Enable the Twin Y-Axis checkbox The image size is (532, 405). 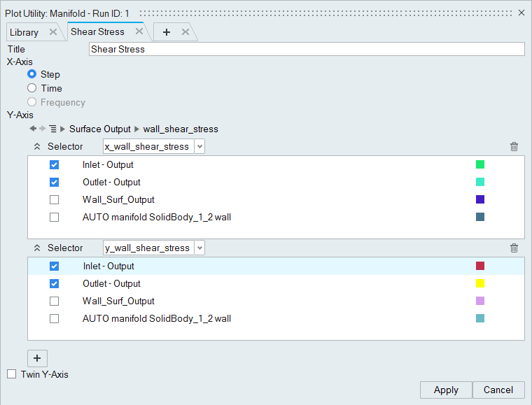pyautogui.click(x=11, y=374)
